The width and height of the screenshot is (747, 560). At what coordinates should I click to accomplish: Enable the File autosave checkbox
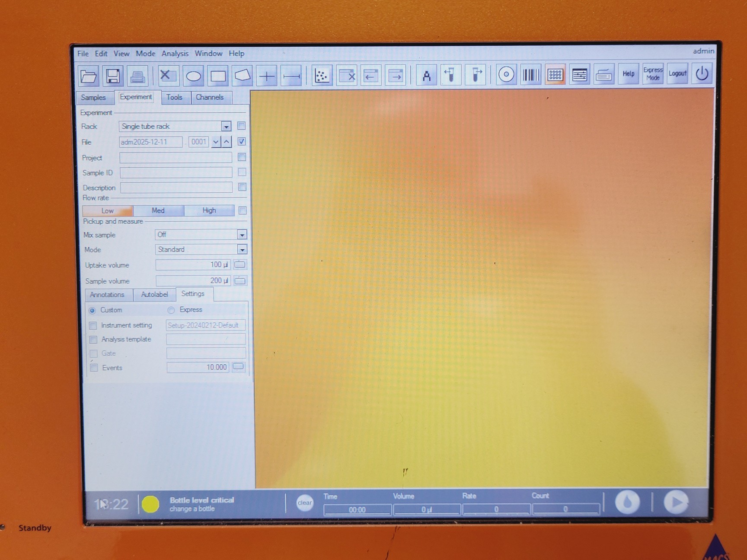click(x=242, y=141)
